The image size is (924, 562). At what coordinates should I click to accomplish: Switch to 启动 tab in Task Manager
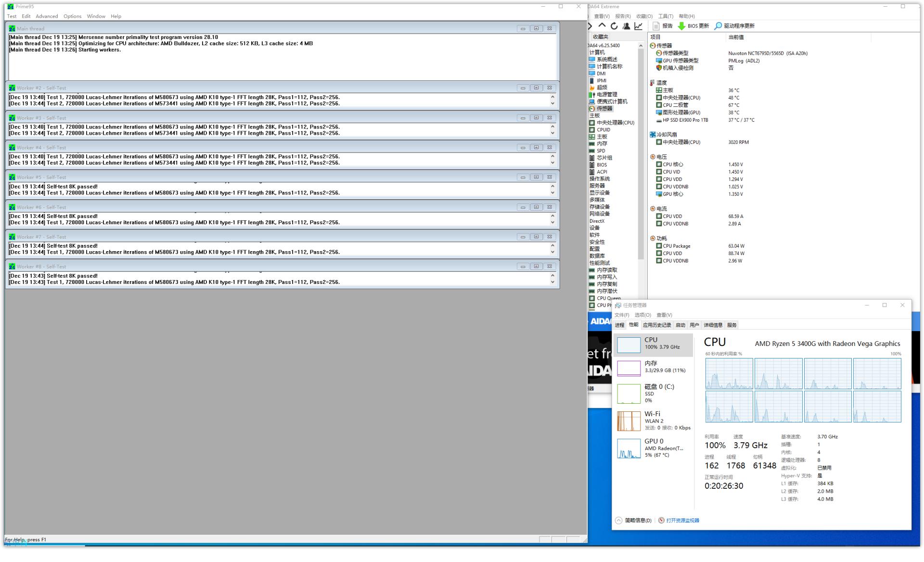pyautogui.click(x=680, y=325)
